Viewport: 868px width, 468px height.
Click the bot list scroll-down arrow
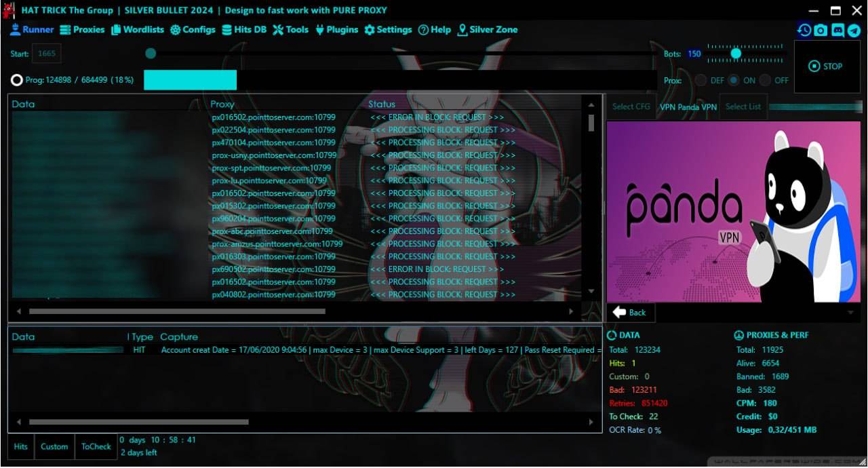pos(591,292)
